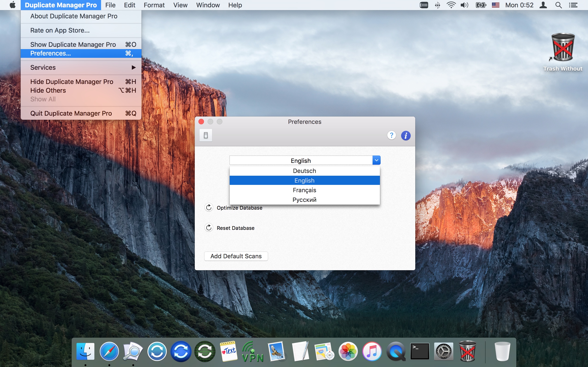Click the Optimize Database refresh icon
This screenshot has width=588, height=367.
[x=209, y=208]
